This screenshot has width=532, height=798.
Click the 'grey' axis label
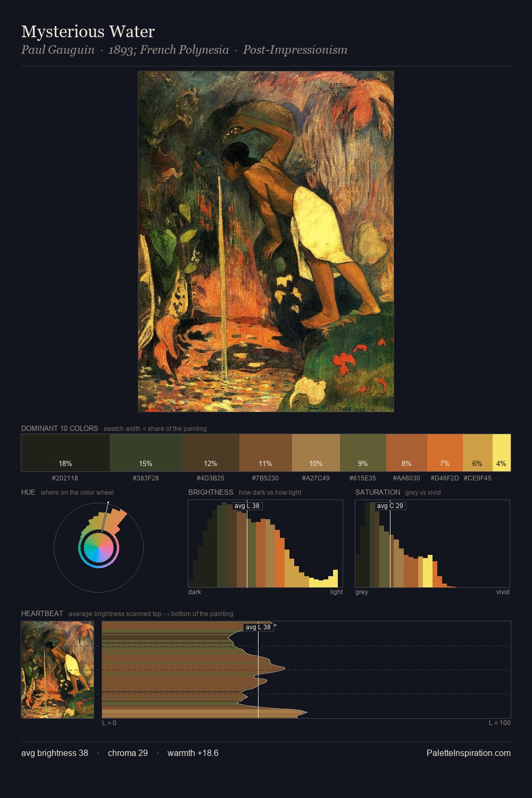point(362,592)
